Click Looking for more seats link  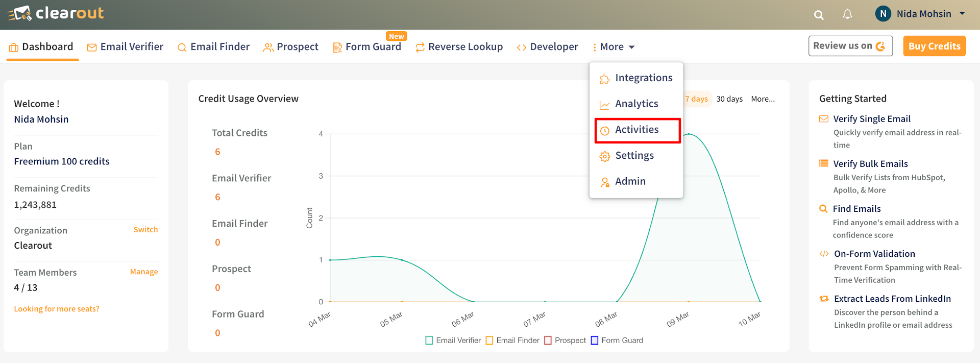point(57,309)
